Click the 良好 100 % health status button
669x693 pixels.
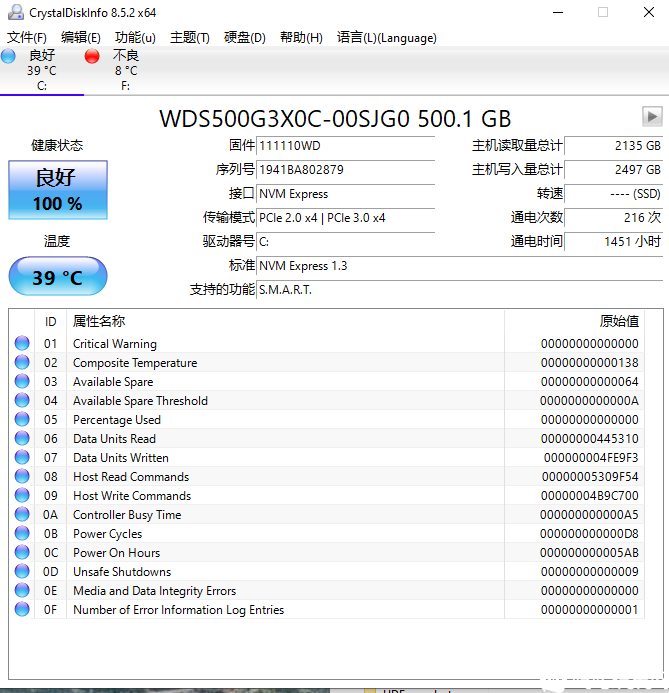coord(58,190)
